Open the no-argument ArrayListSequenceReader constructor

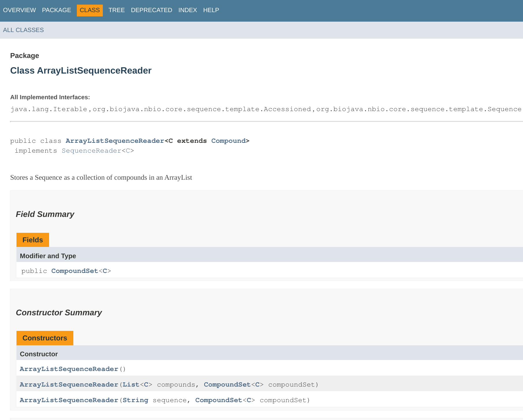[x=69, y=369]
